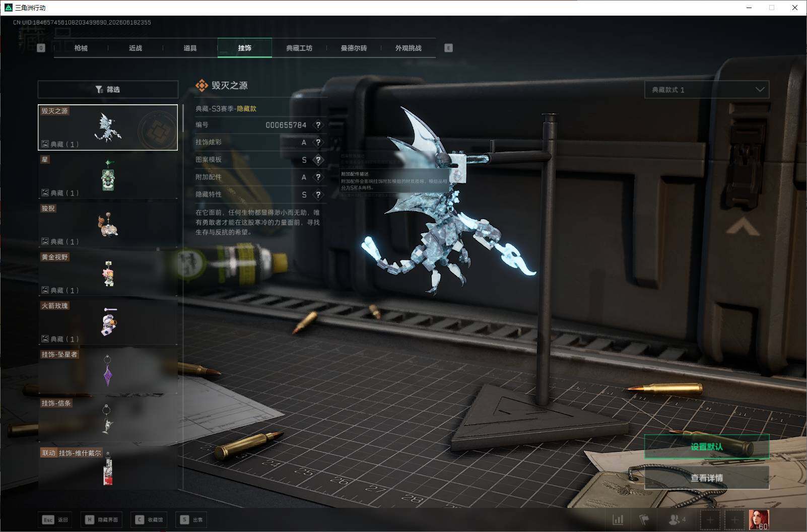807x532 pixels.
Task: Click the help icon next to 编号
Action: click(x=318, y=125)
